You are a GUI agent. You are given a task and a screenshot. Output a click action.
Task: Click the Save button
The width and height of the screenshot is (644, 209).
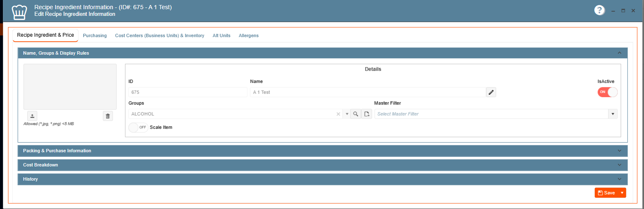coord(606,193)
